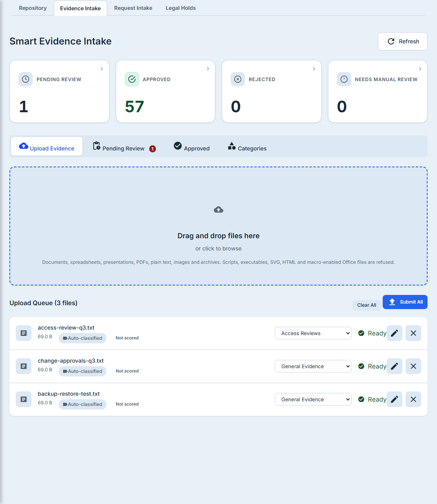Click the file icon for backup-restore-test.txt
Image resolution: width=437 pixels, height=504 pixels.
(24, 399)
